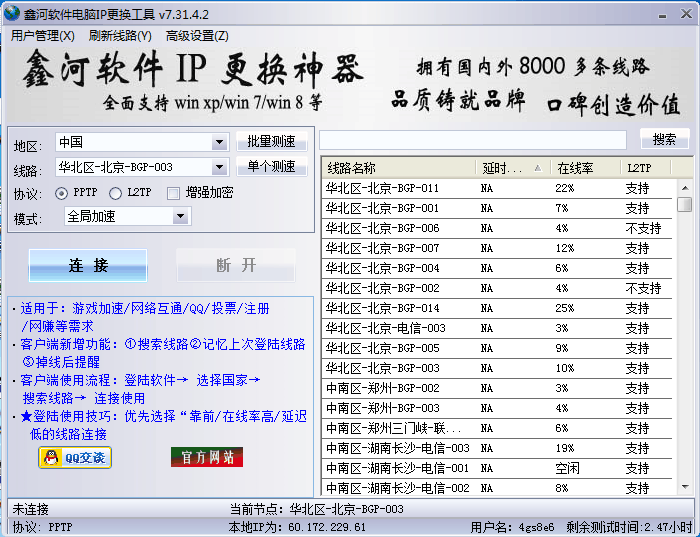Select row 中南区-湖南长沙-电信-003
This screenshot has width=700, height=537.
point(497,448)
